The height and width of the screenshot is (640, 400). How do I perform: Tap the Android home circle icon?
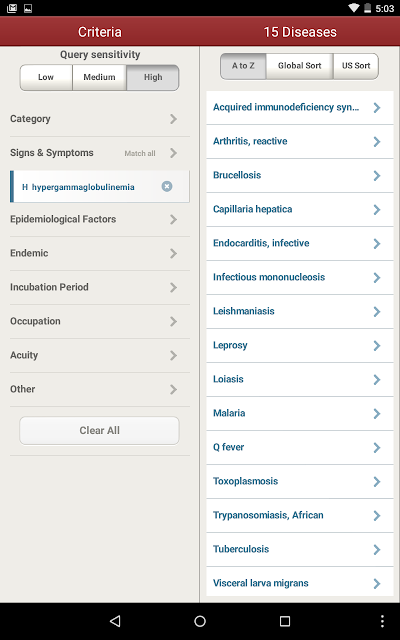pyautogui.click(x=200, y=621)
